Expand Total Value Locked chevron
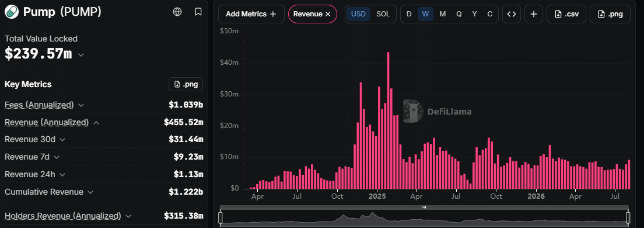Screen dimensions: 644x228 [81, 55]
